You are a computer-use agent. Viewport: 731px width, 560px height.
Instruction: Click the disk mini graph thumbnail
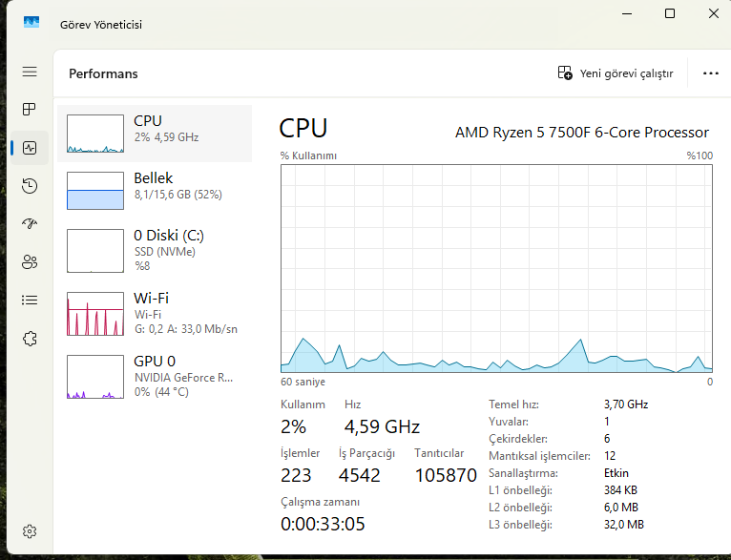(95, 251)
